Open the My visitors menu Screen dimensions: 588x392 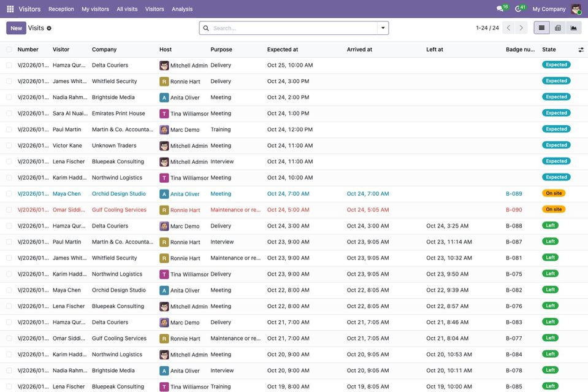coord(95,9)
